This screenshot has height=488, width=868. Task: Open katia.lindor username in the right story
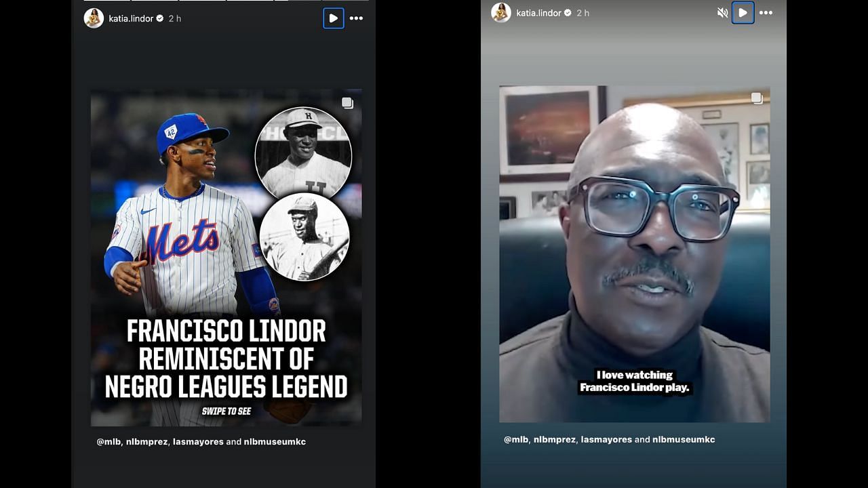[538, 13]
